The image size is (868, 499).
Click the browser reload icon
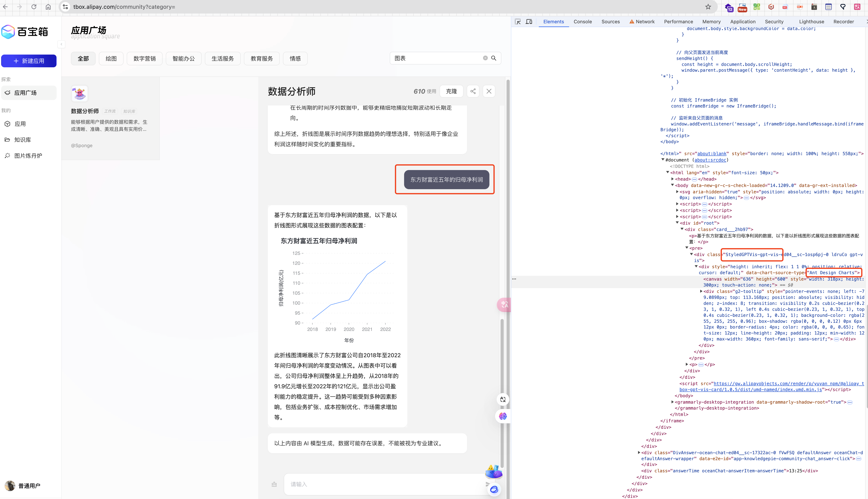(x=34, y=7)
